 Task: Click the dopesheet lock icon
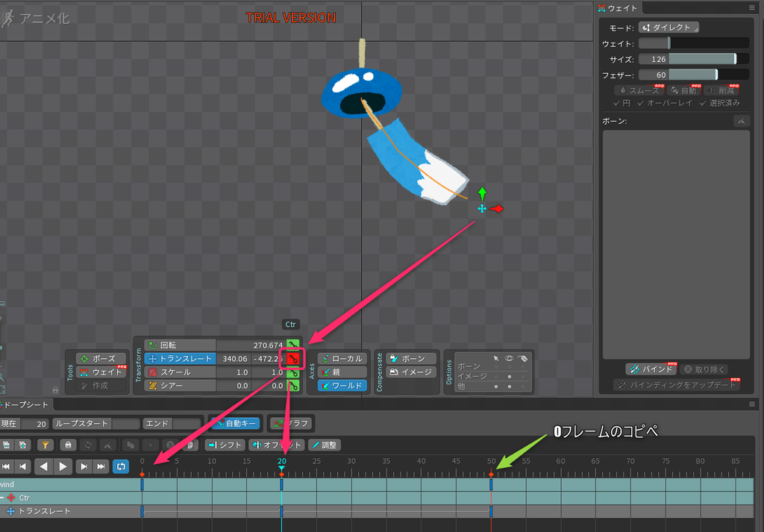pos(68,445)
